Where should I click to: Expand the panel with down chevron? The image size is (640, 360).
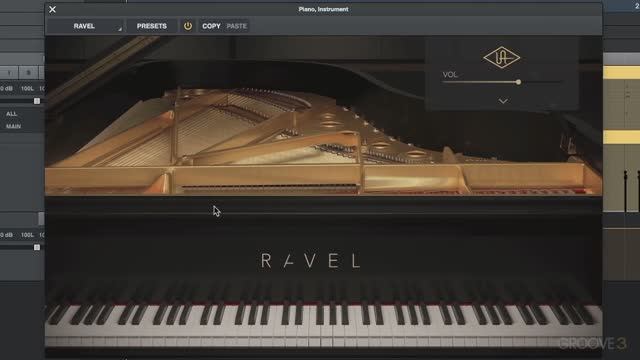point(503,101)
